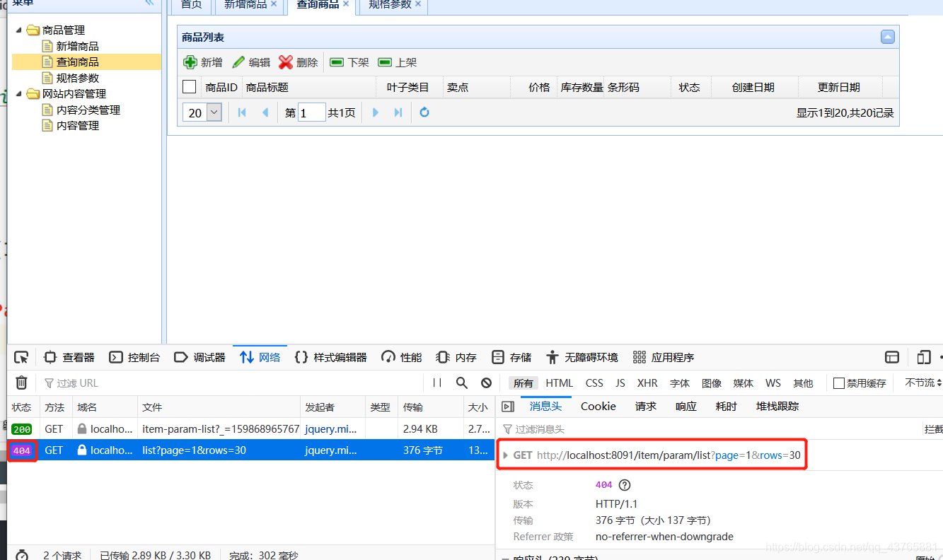Click the split console icon in devtools toolbar
943x560 pixels.
coord(893,357)
